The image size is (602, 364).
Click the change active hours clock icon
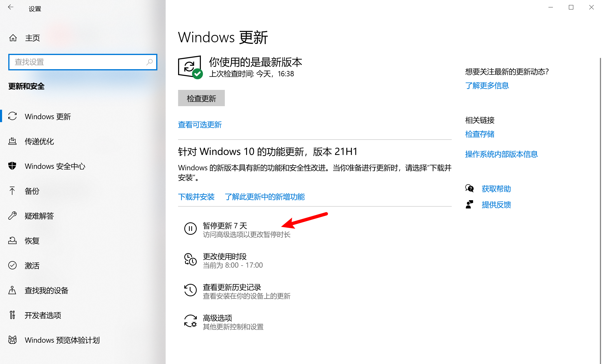click(191, 259)
